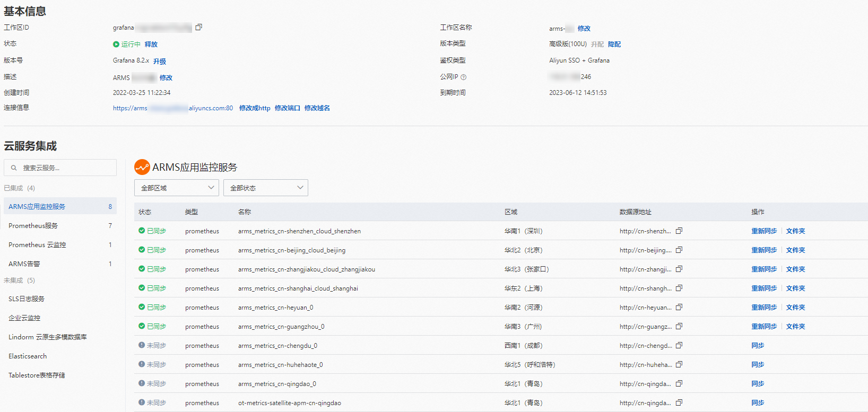
Task: Focus the 搜索云服务 search field
Action: pyautogui.click(x=60, y=168)
